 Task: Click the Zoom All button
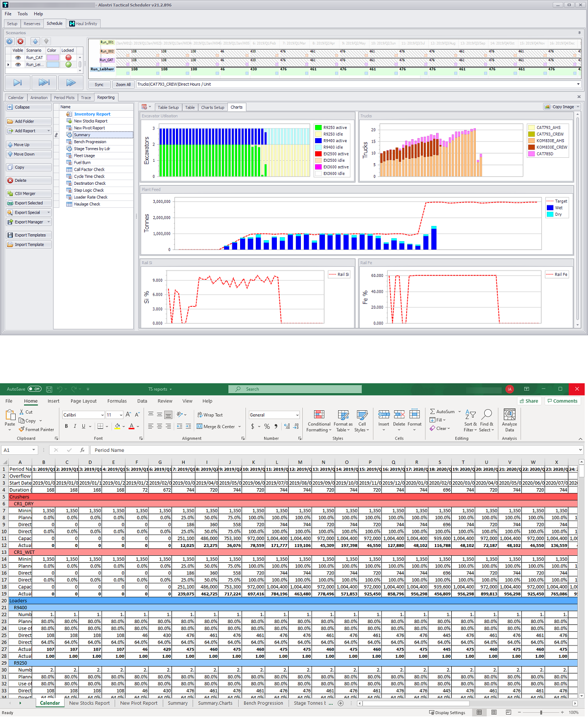(x=123, y=84)
